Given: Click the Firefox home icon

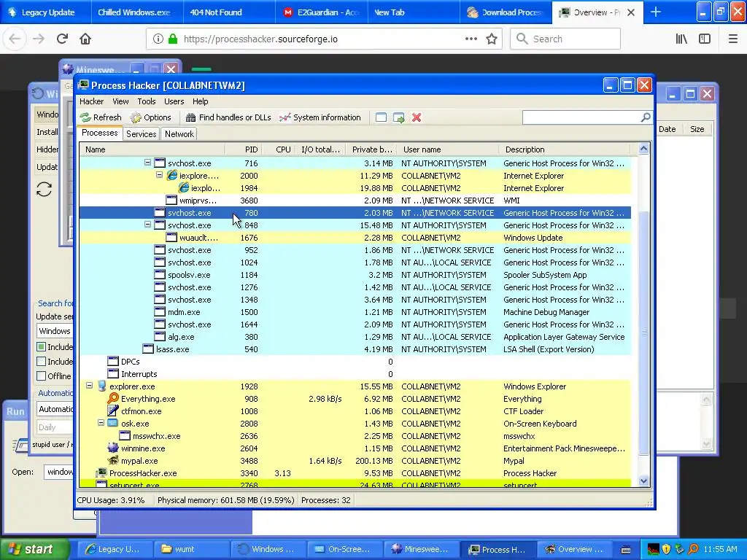Looking at the screenshot, I should pyautogui.click(x=85, y=39).
